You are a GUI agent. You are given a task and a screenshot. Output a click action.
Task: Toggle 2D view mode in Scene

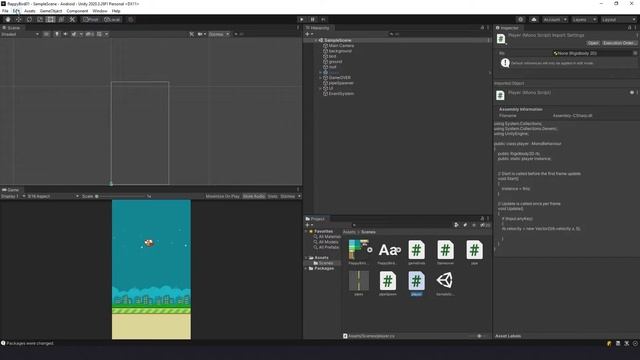(47, 34)
